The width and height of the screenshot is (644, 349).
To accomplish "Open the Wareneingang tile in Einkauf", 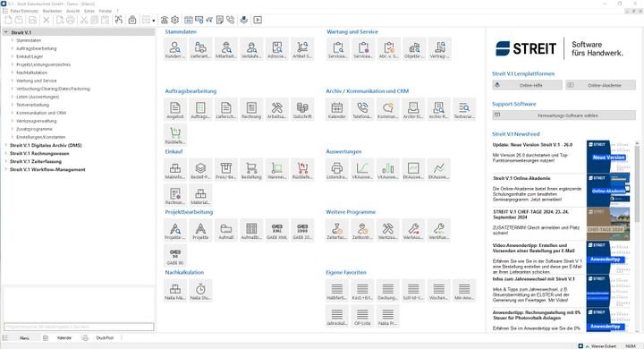I will (276, 170).
